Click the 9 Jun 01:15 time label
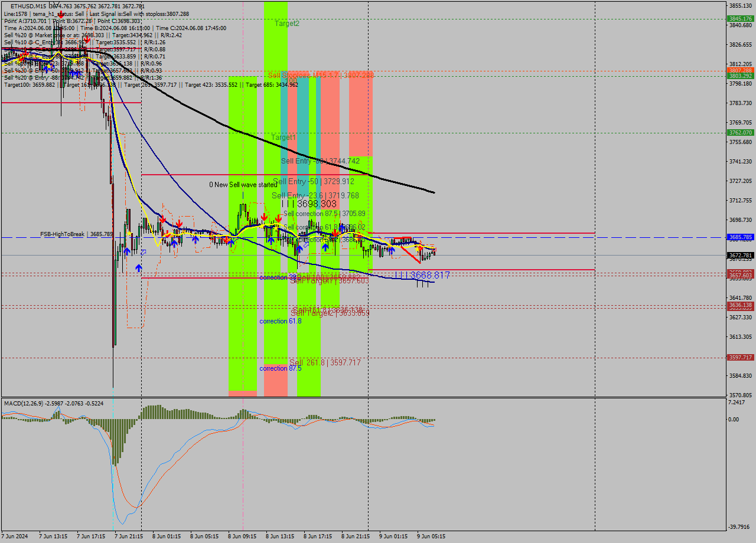 393,537
